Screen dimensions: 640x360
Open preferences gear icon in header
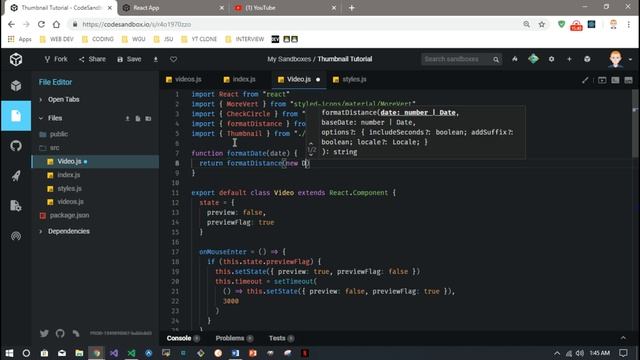point(551,59)
